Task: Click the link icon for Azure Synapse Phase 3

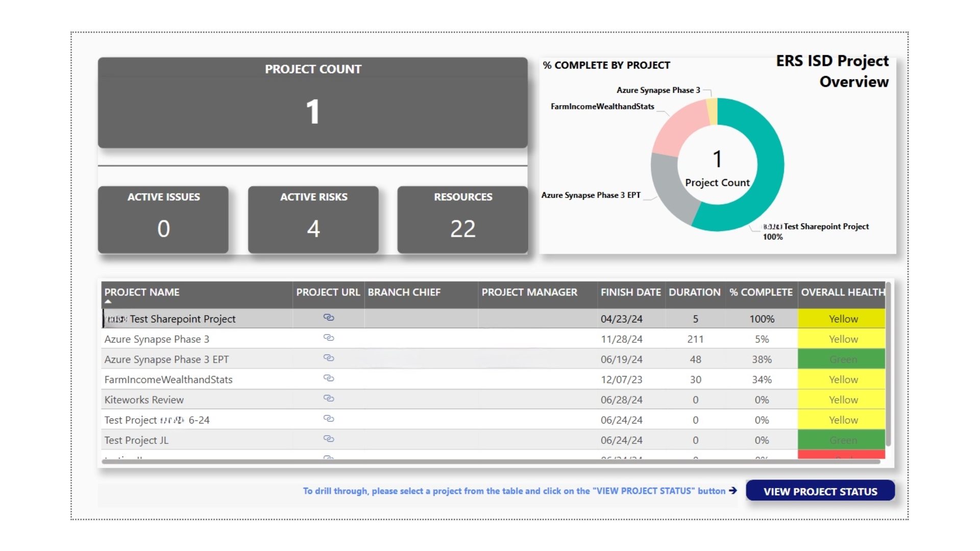Action: click(329, 338)
